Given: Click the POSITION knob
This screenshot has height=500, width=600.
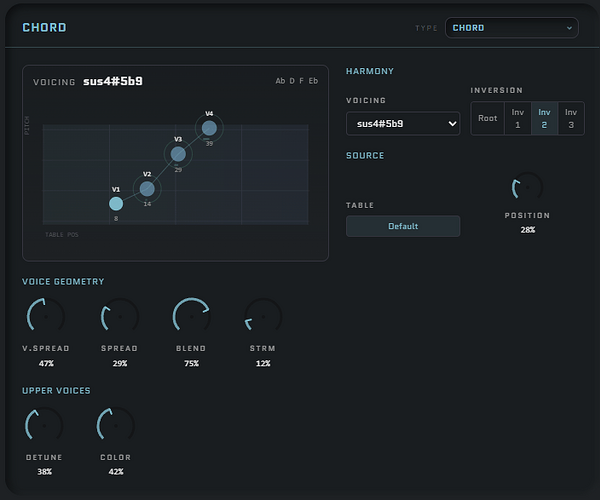Looking at the screenshot, I should click(x=527, y=187).
